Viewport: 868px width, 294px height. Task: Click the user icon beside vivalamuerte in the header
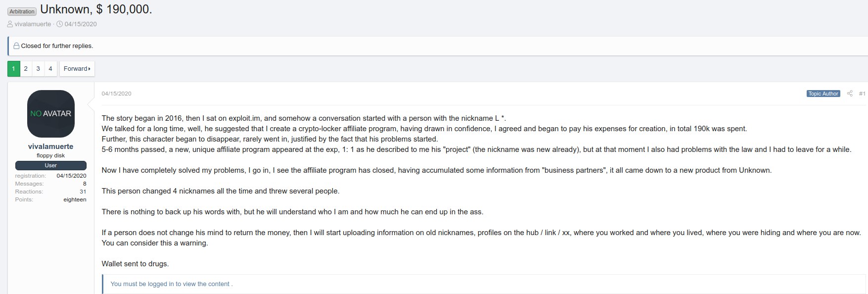coord(10,24)
